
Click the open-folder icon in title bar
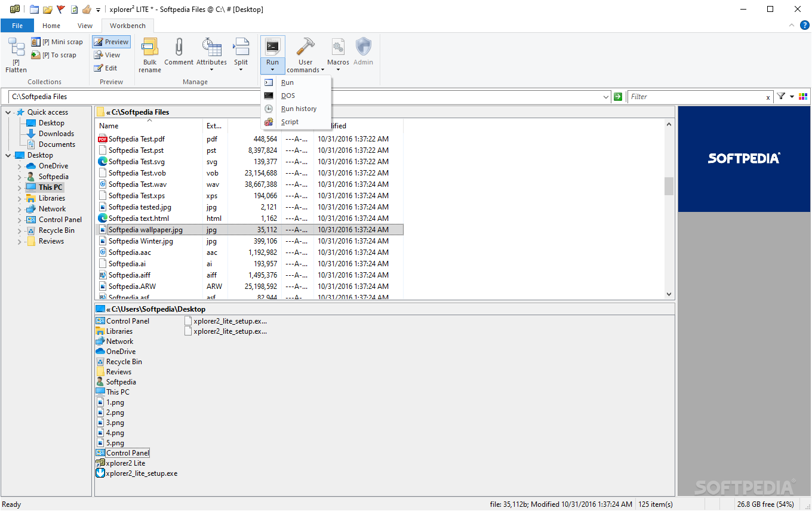click(x=48, y=9)
